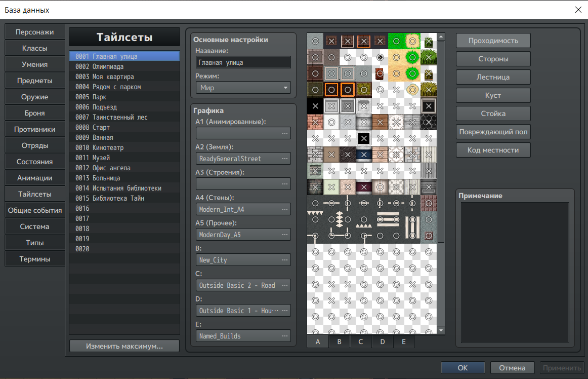Select Лестница editing mode
588x379 pixels.
[493, 77]
